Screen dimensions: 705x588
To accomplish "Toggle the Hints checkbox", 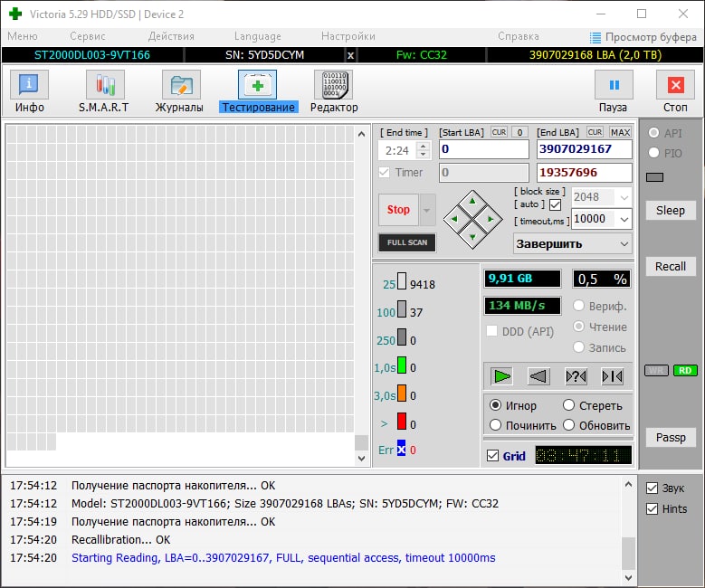I will (x=652, y=509).
